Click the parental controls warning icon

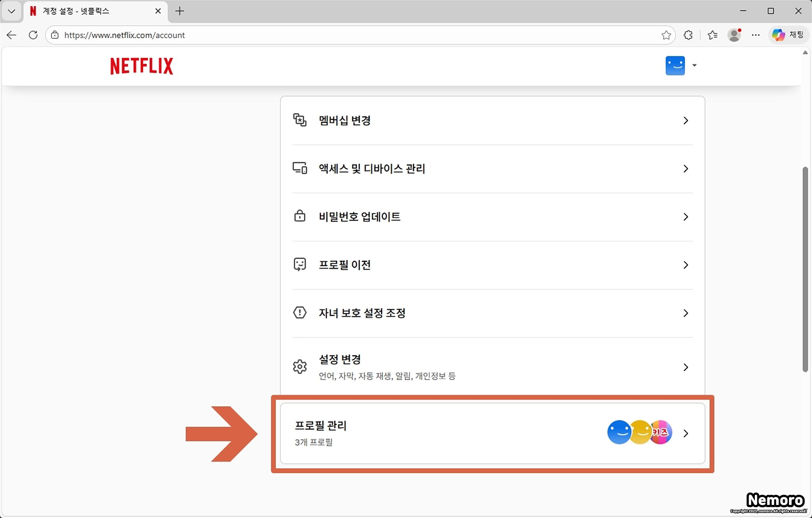click(300, 313)
